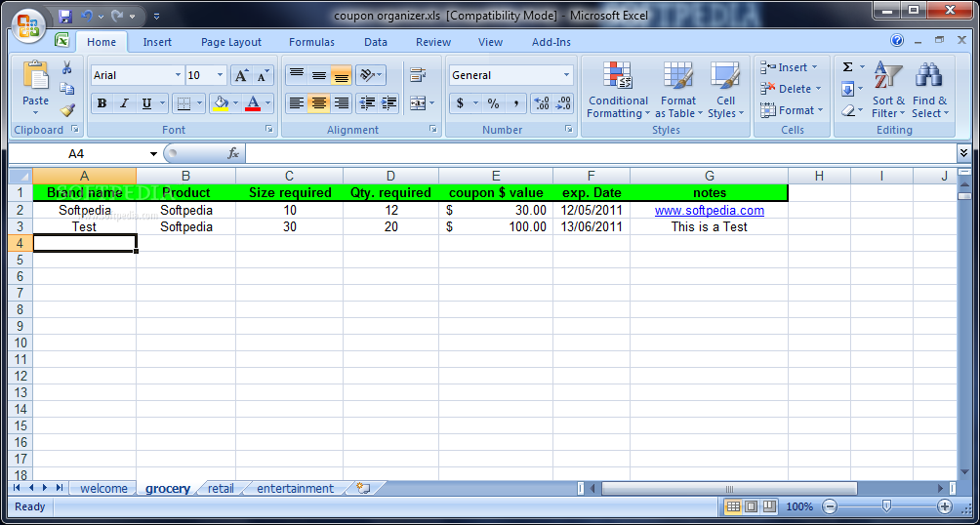Open Insert cells dropdown arrow
Viewport: 980px width, 525px height.
(x=814, y=67)
